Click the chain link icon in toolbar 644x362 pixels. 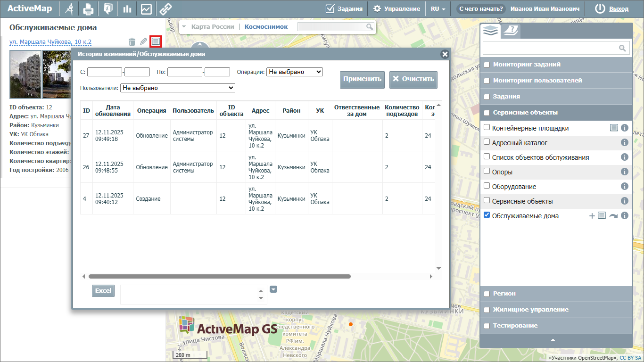pyautogui.click(x=165, y=9)
